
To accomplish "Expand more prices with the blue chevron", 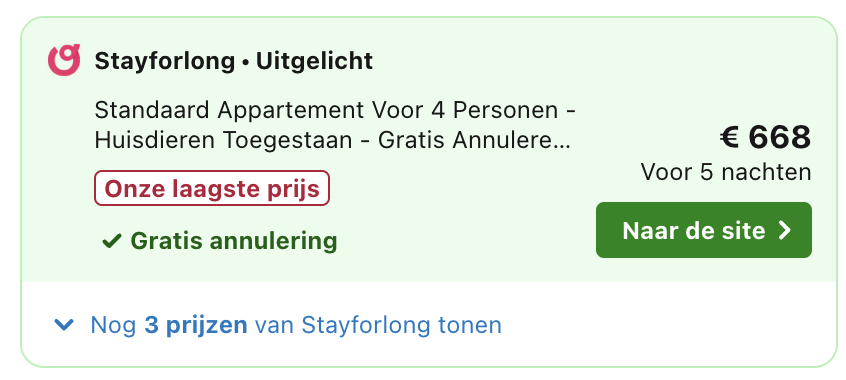I will coord(64,325).
